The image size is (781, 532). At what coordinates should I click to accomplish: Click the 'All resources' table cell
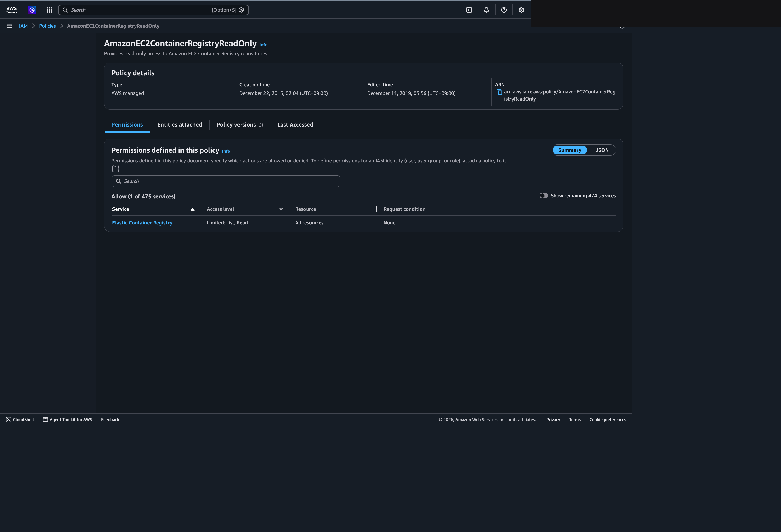tap(309, 223)
